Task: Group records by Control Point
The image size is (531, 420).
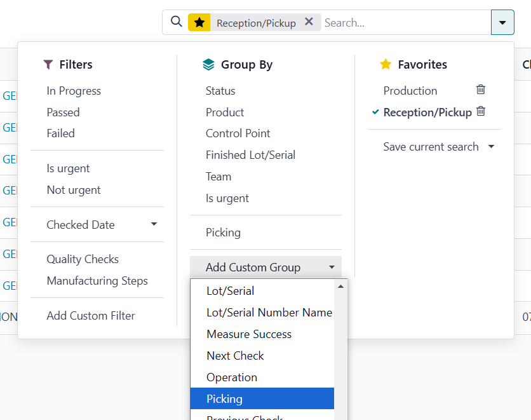Action: (x=238, y=133)
